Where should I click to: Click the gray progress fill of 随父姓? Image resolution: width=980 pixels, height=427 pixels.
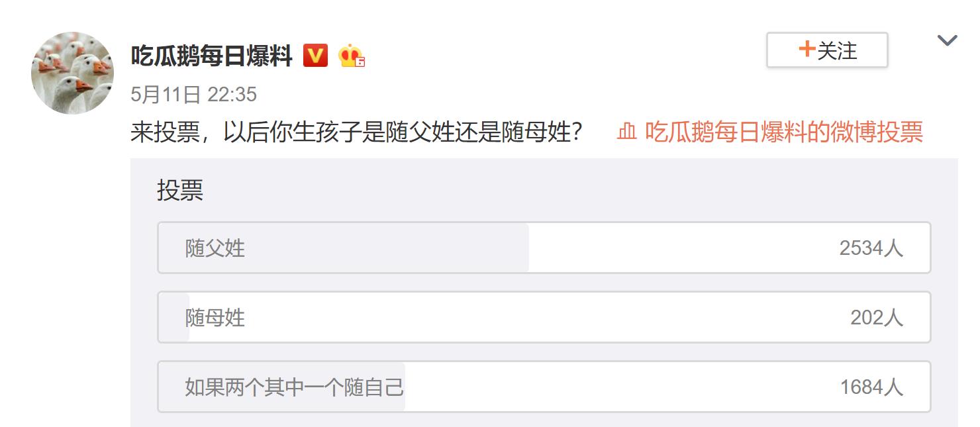tap(344, 248)
